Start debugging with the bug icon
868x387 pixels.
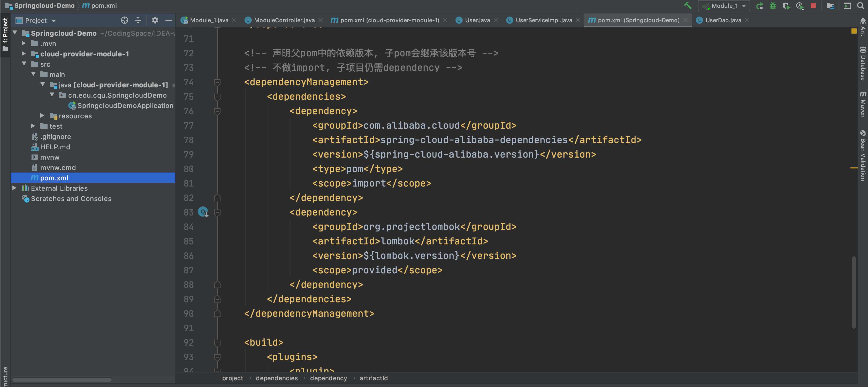[x=773, y=6]
